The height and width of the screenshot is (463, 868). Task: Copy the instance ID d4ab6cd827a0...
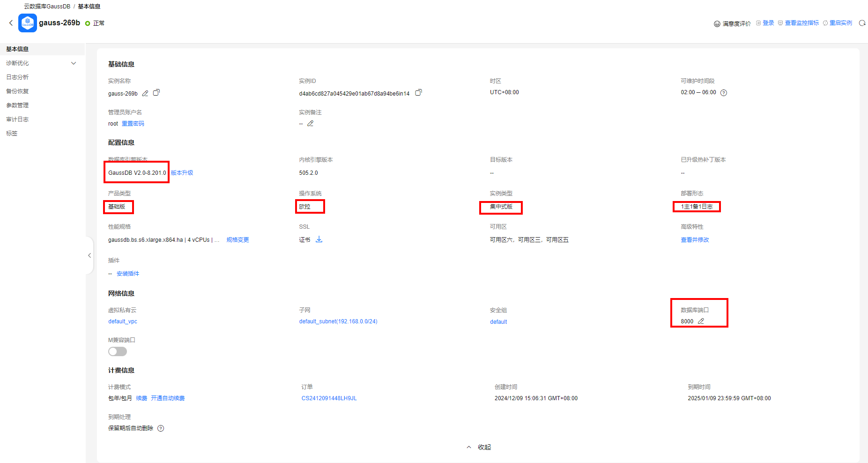click(418, 93)
